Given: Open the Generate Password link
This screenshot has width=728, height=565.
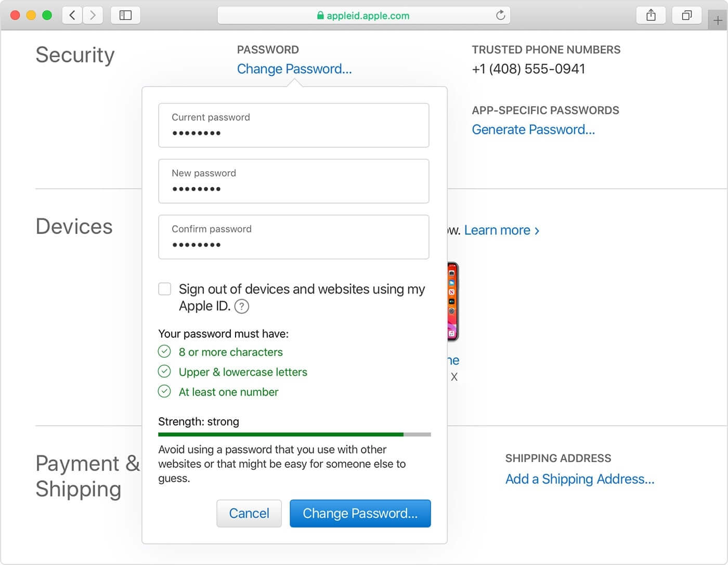Looking at the screenshot, I should tap(533, 130).
